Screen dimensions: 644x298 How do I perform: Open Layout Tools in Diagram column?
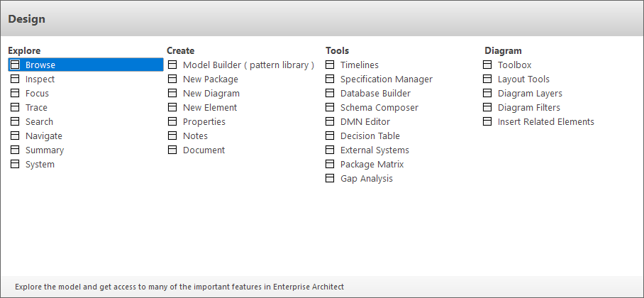(x=523, y=79)
